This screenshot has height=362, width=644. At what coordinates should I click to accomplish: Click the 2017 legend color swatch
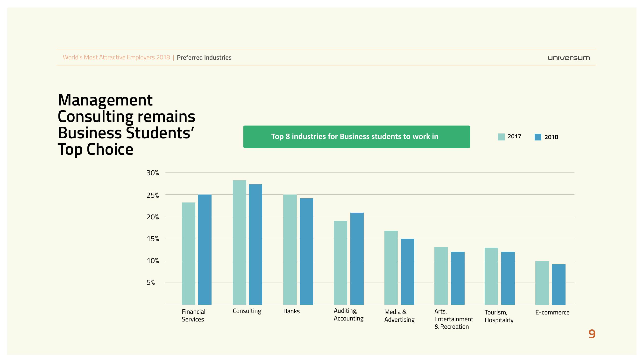click(501, 137)
